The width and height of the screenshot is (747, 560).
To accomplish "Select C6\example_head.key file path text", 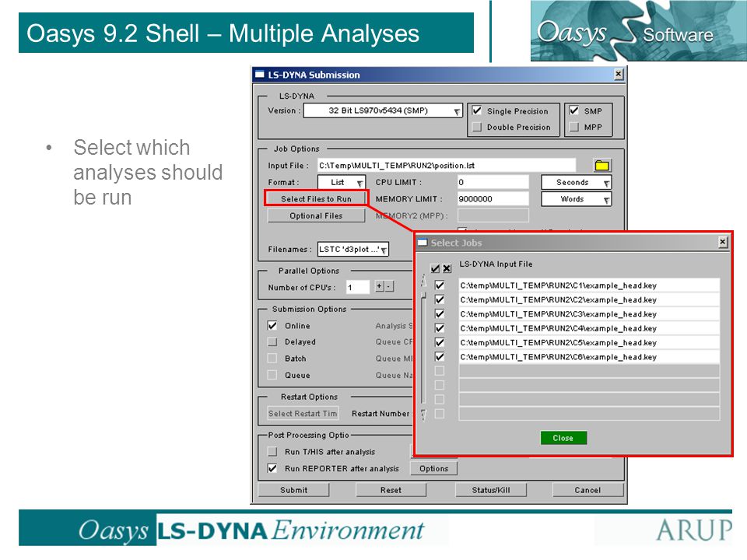I will (x=558, y=357).
